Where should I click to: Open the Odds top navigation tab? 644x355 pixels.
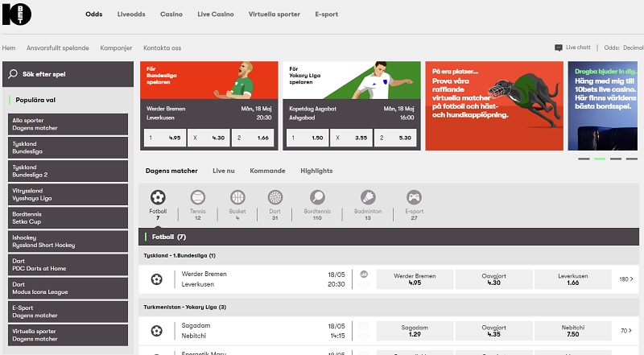click(x=93, y=14)
